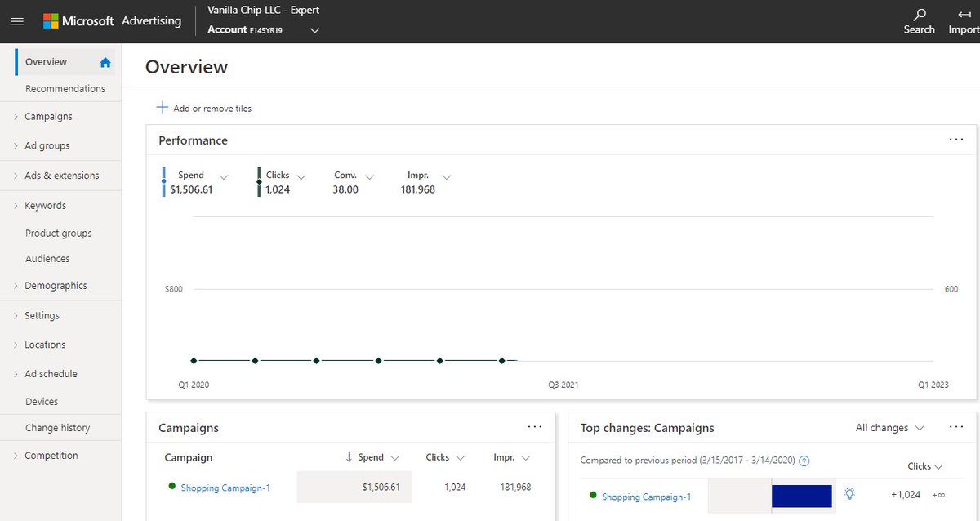
Task: Open Clicks column dropdown in Campaigns table
Action: [x=460, y=458]
